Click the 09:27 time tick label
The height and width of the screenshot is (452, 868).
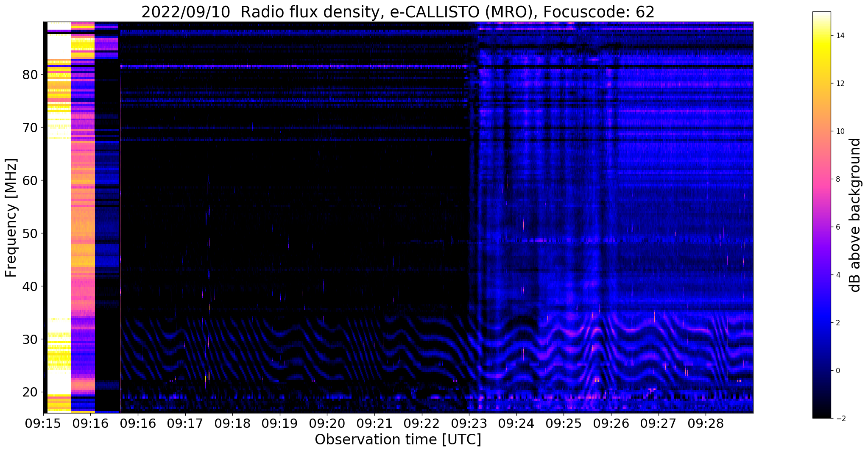coord(658,424)
